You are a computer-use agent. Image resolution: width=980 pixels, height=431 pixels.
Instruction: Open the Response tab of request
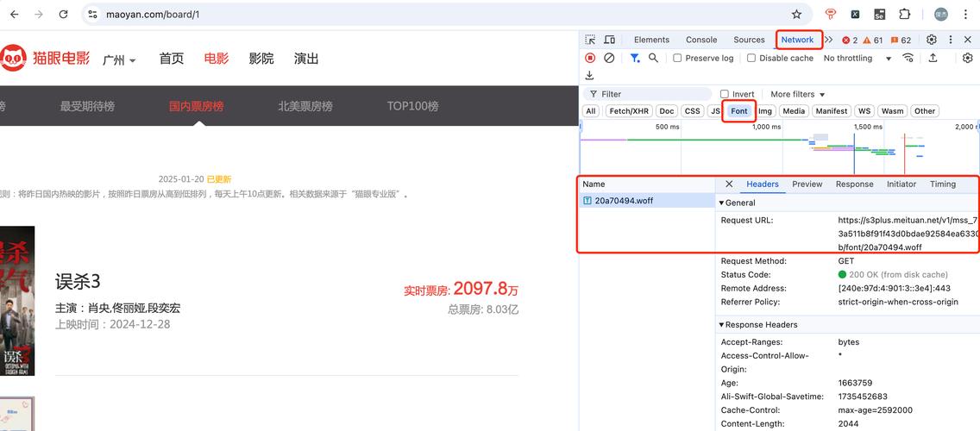pyautogui.click(x=854, y=184)
